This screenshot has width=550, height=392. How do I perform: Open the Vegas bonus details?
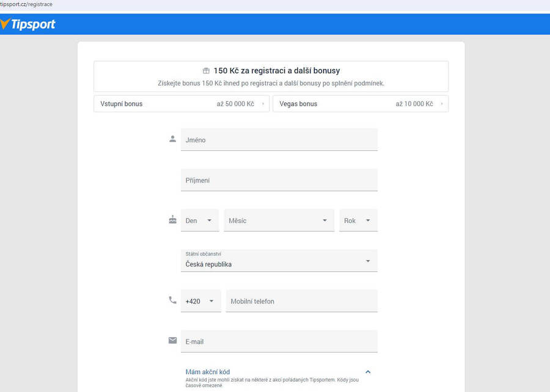coord(361,104)
